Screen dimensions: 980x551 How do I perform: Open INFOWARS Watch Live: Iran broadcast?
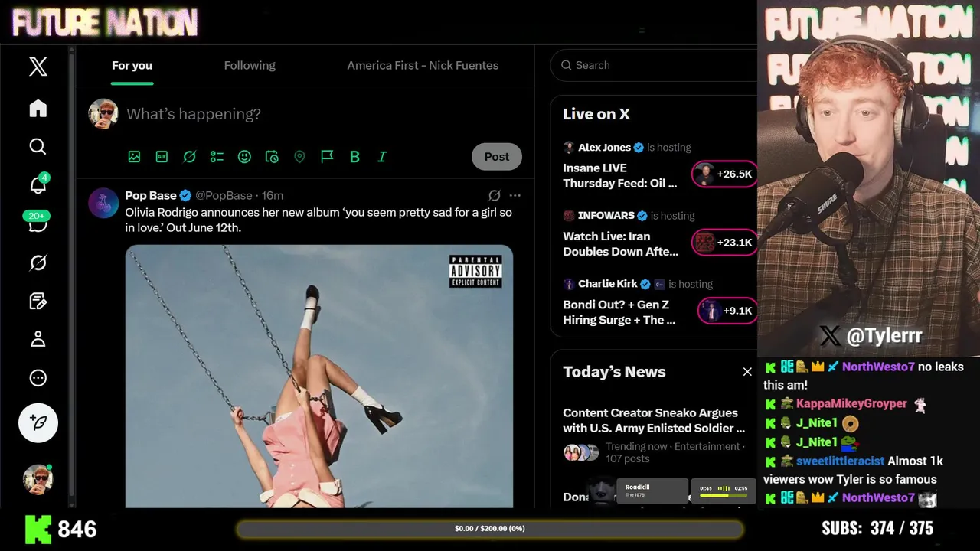tap(621, 243)
